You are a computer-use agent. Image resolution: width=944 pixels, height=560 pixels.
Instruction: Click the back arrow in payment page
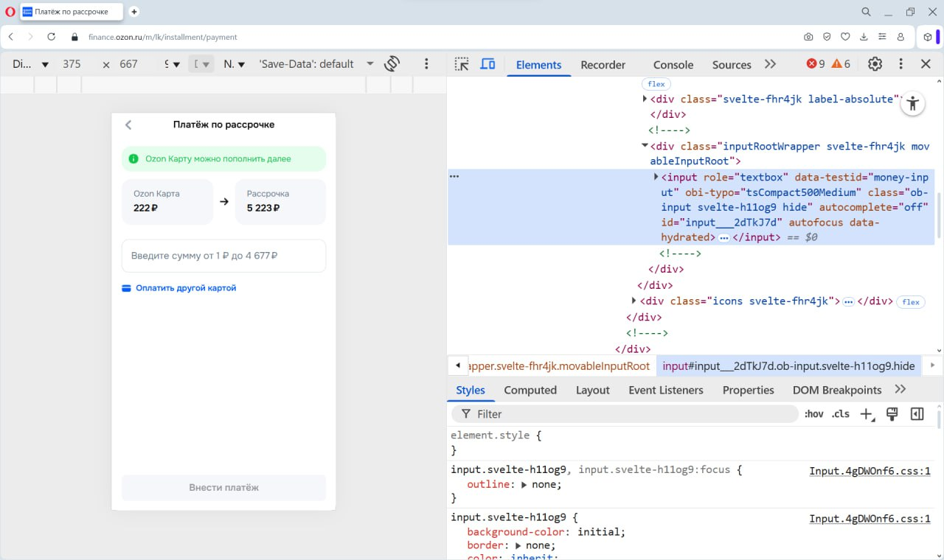[128, 125]
